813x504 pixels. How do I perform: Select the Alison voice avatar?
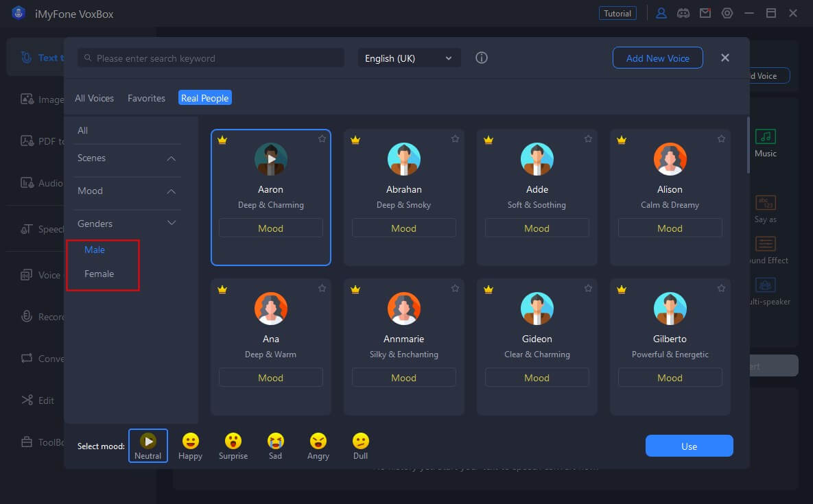coord(670,159)
